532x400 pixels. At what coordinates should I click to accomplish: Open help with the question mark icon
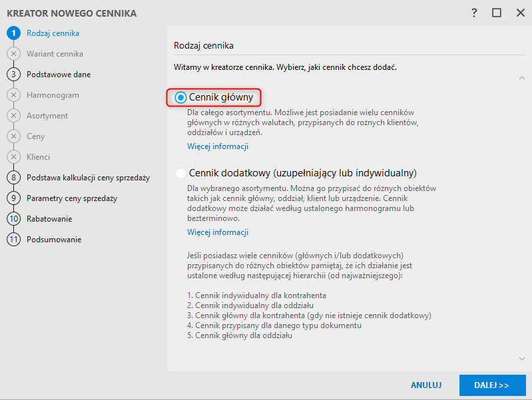coord(475,13)
